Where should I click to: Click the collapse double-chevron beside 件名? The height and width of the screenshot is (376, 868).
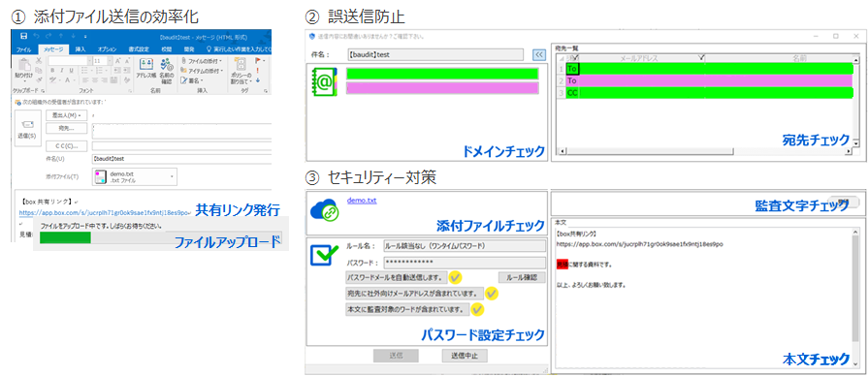coord(538,54)
